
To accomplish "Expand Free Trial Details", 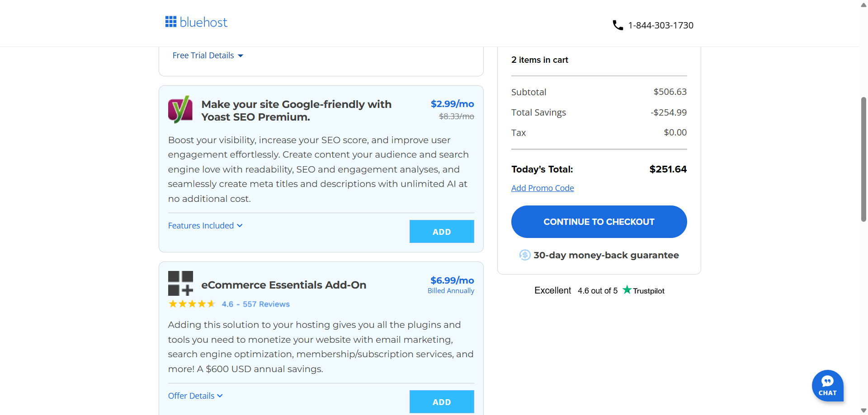I will (208, 56).
